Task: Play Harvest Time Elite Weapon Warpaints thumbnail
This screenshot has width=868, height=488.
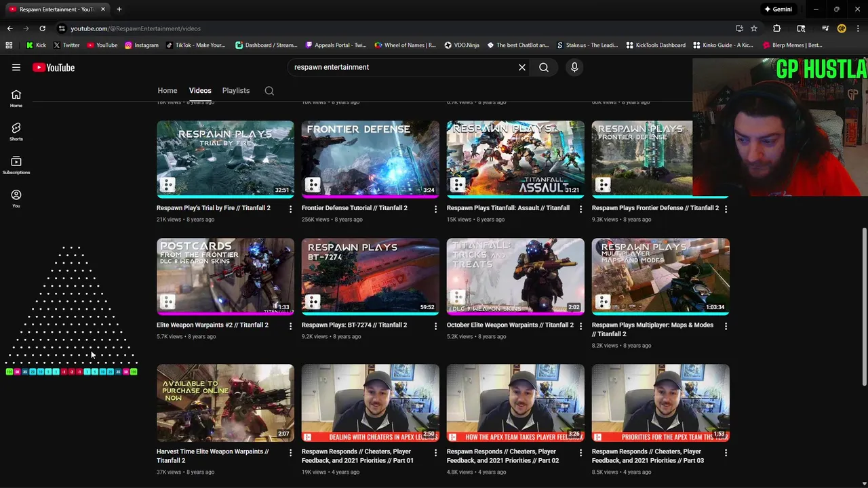Action: [225, 403]
